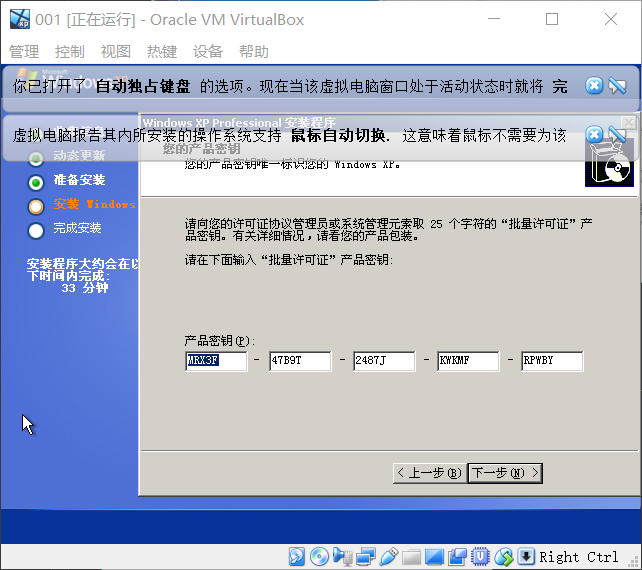Image resolution: width=642 pixels, height=570 pixels.
Task: Click the 上一步 (B) button
Action: click(x=429, y=472)
